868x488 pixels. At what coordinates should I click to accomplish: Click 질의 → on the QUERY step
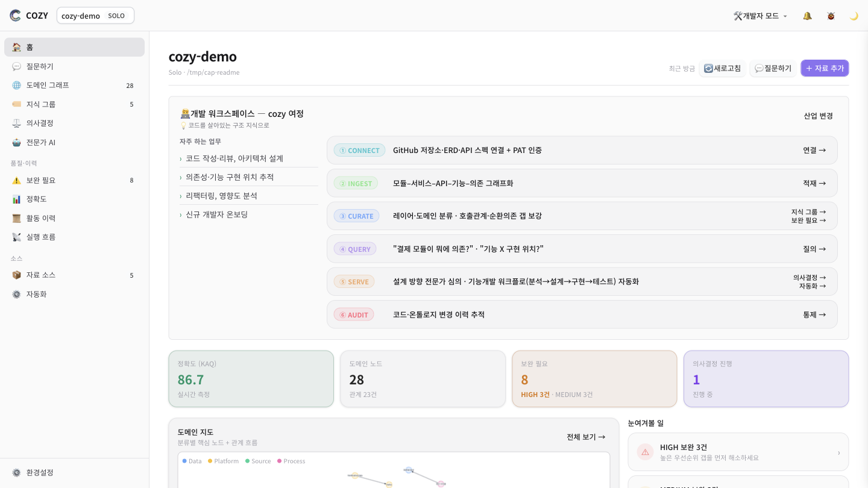(x=814, y=249)
